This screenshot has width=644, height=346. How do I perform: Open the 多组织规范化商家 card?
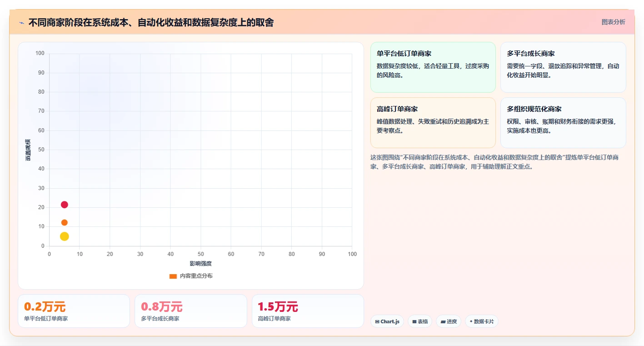563,123
